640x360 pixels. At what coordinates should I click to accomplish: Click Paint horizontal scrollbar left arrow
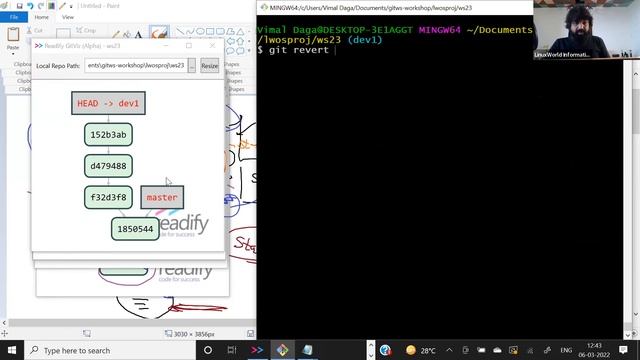(4, 323)
